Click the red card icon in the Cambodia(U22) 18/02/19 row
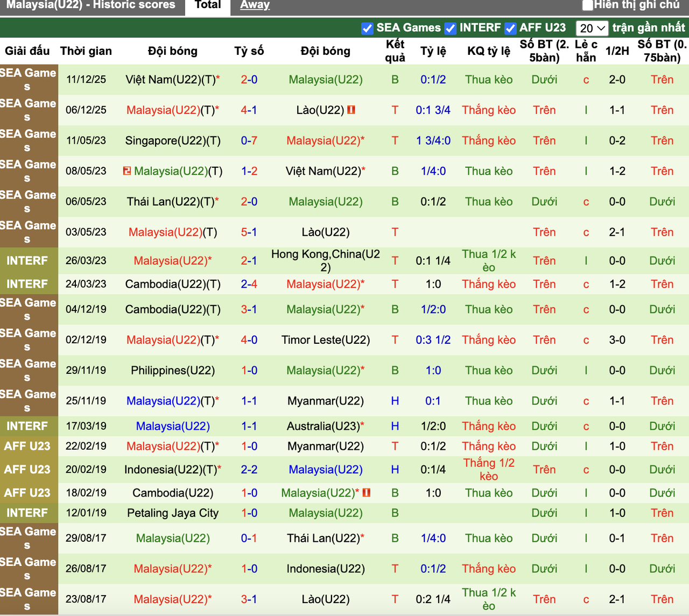This screenshot has width=689, height=616. coord(367,492)
